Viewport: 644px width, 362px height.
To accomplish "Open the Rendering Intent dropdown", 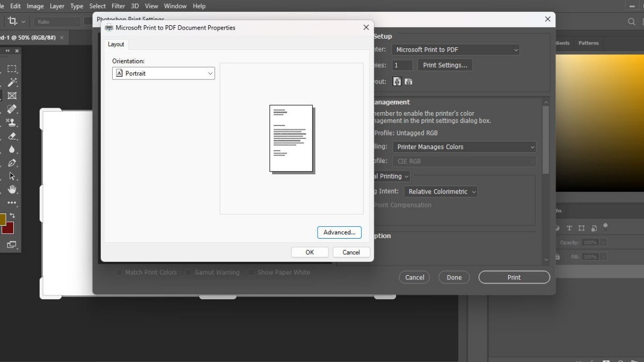I will pos(441,191).
